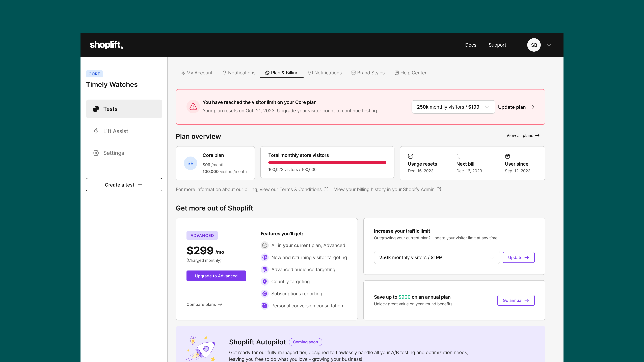Open external link icon beside Terms & Conditions
This screenshot has width=644, height=362.
326,189
